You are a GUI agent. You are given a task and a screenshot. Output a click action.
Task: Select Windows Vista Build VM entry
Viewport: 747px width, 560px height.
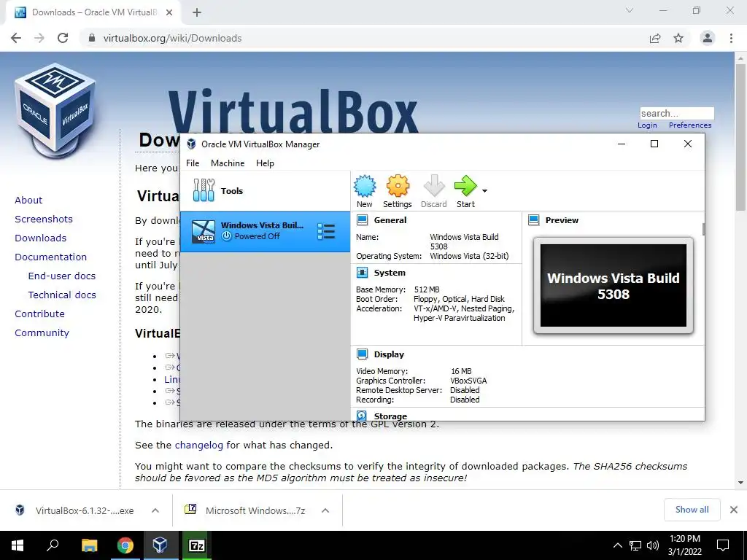tap(265, 231)
